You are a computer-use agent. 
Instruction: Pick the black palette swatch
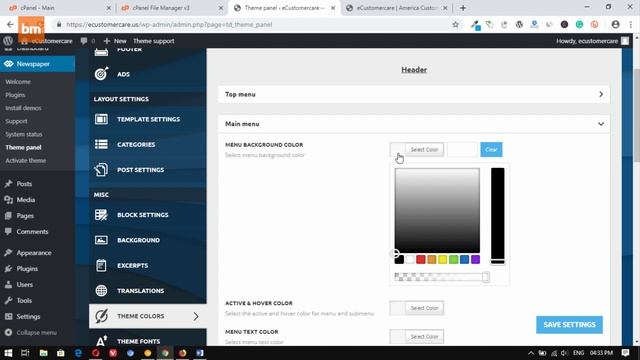[399, 259]
